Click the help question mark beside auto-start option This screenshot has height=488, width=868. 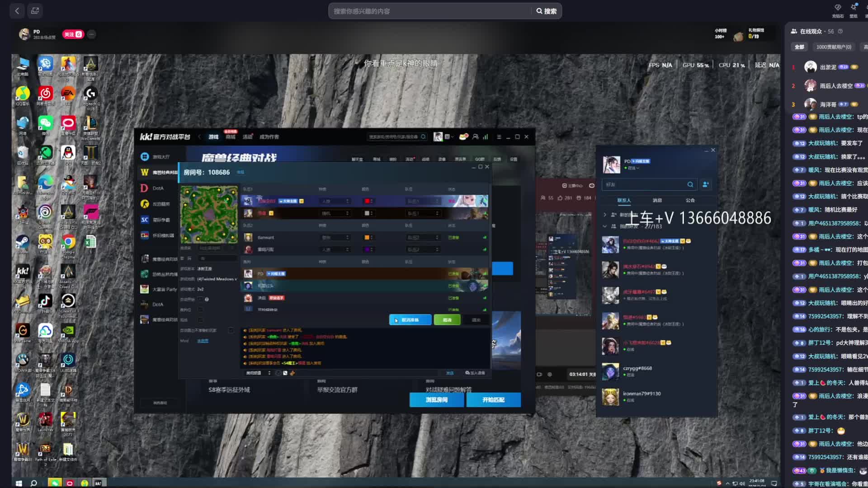tap(207, 299)
